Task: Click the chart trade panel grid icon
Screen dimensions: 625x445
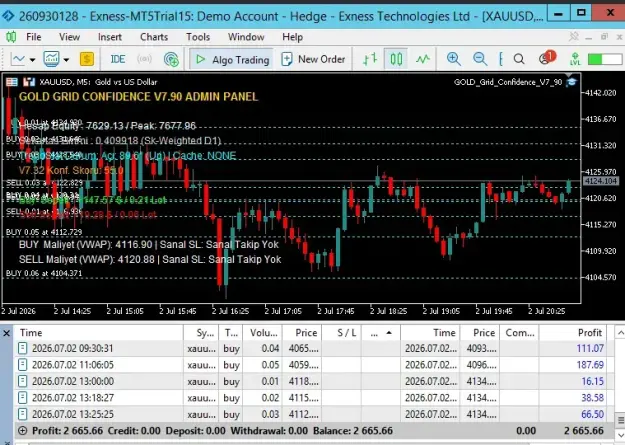Action: pyautogui.click(x=12, y=82)
